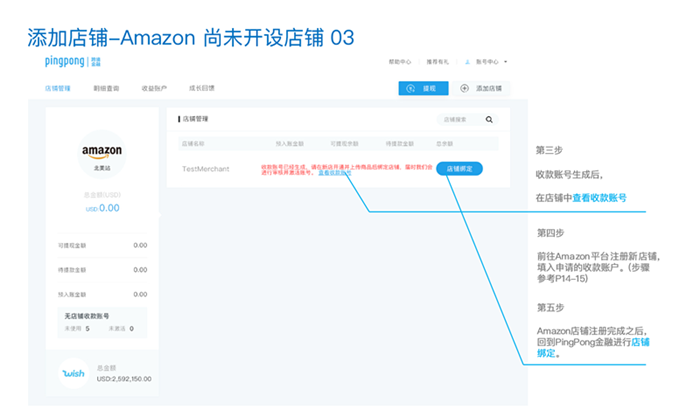Click the 店铺管理 panel heading
Image resolution: width=700 pixels, height=409 pixels.
(x=193, y=119)
